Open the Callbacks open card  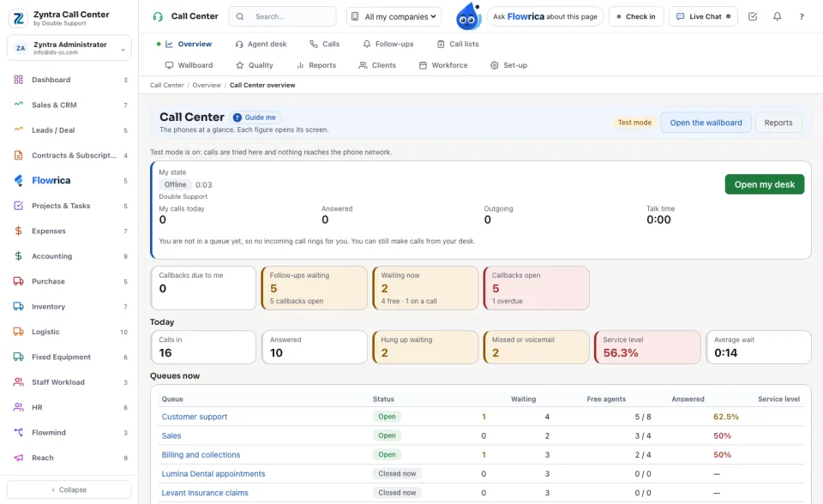pos(537,288)
